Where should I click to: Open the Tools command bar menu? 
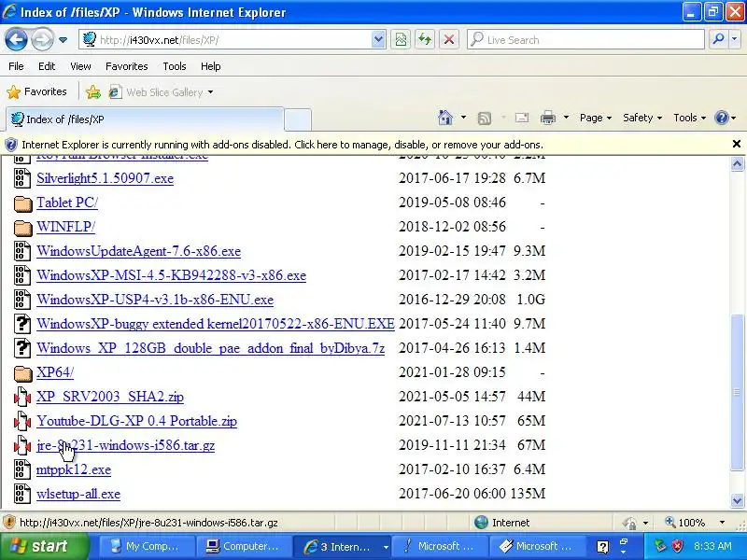tap(689, 118)
